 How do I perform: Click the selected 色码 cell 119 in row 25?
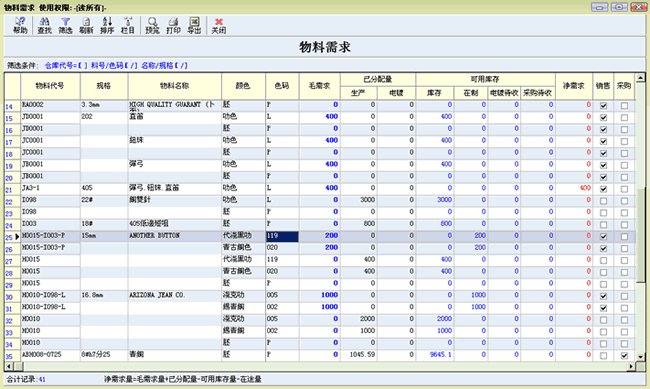(282, 236)
